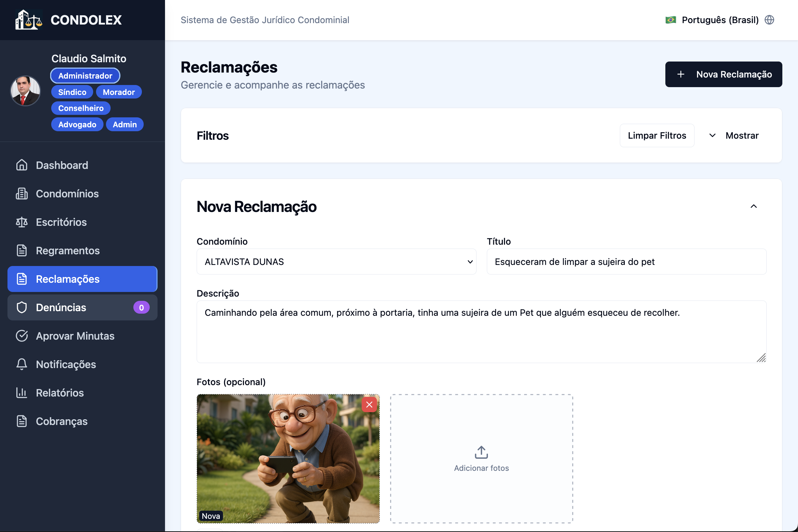This screenshot has width=798, height=532.
Task: Open the Condomínio dropdown ALTAVISTA DUNAS
Action: click(x=336, y=262)
